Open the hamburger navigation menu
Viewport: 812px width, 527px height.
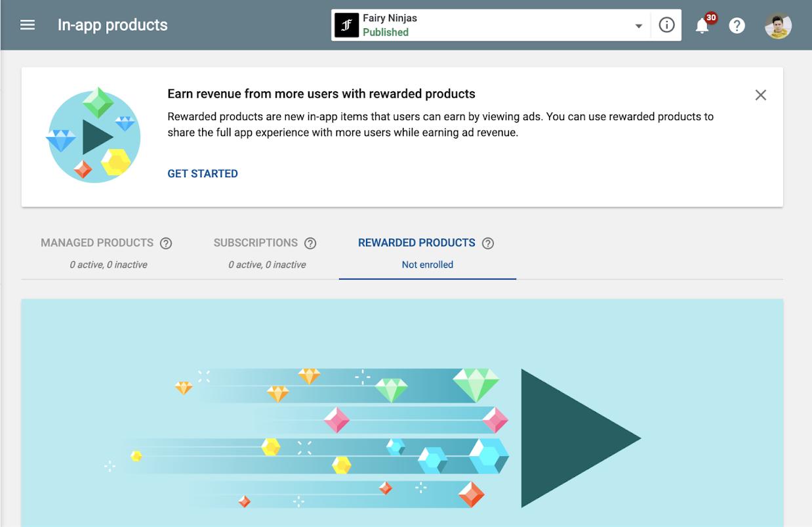pos(28,25)
